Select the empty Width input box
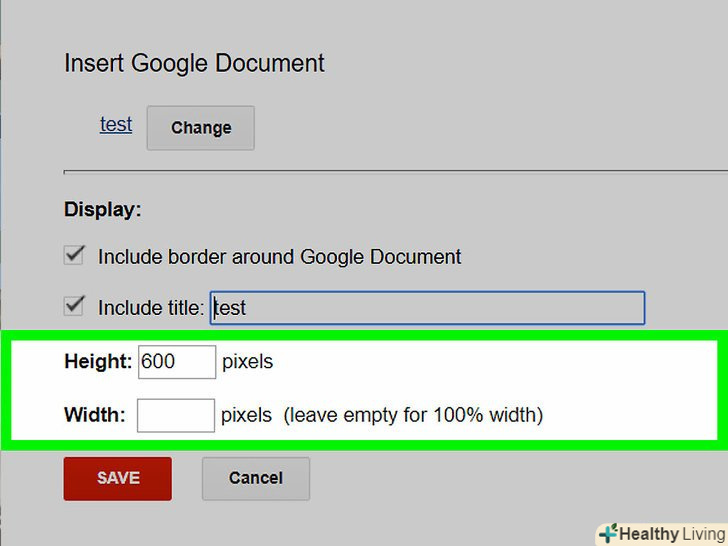 click(176, 415)
